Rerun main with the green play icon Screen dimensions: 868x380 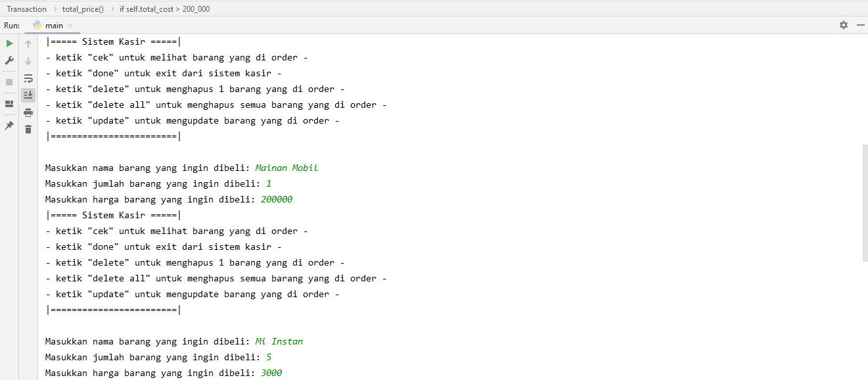pos(9,43)
